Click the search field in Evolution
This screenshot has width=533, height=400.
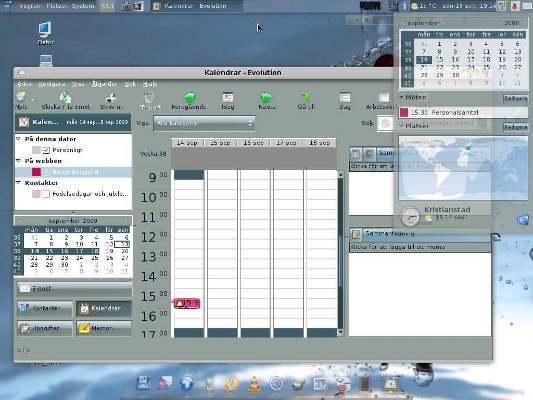[x=386, y=123]
